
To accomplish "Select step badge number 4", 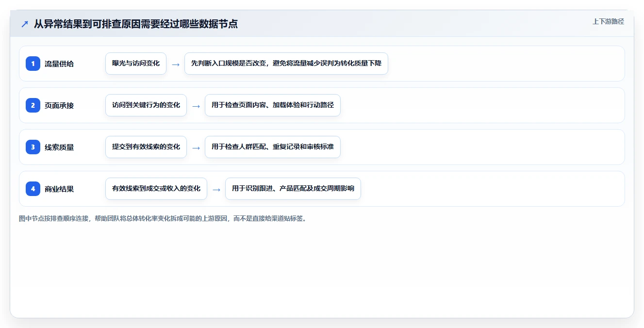I will point(33,189).
